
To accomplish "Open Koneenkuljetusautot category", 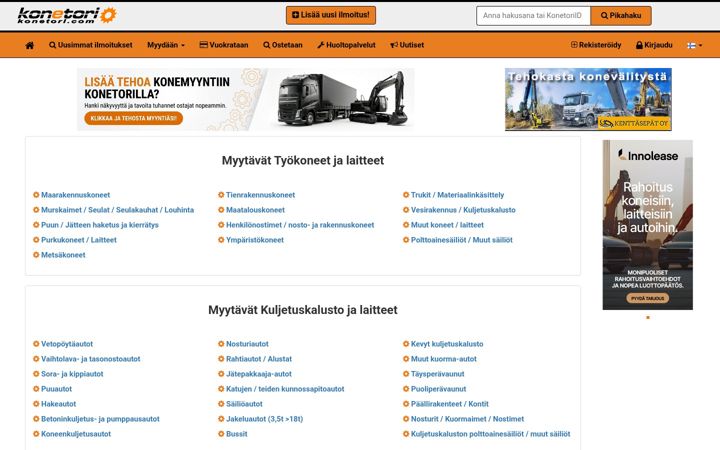I will [x=76, y=434].
